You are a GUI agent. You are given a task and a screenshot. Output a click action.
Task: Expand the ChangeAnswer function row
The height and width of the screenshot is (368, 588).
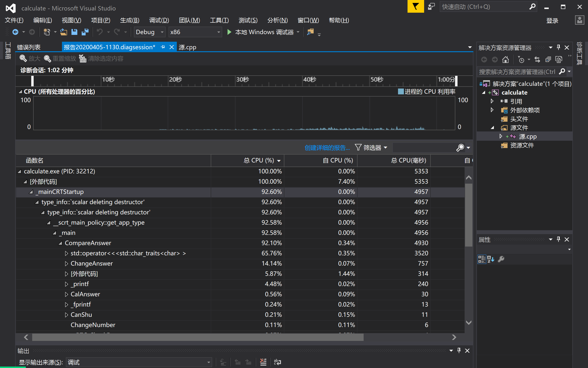[x=66, y=264]
